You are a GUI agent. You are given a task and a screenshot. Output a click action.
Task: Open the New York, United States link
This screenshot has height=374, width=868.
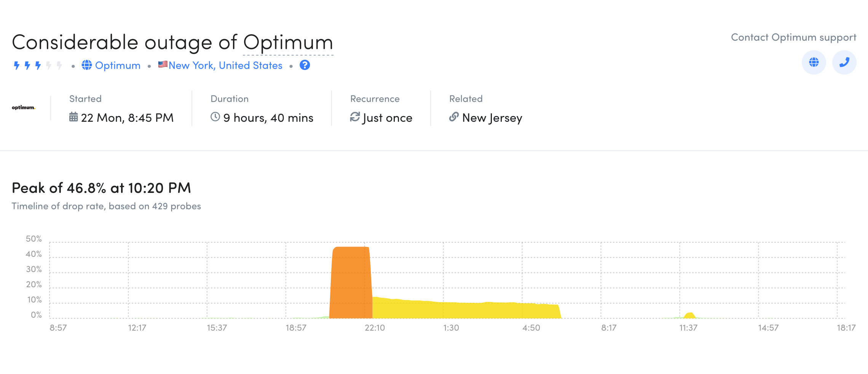click(225, 65)
